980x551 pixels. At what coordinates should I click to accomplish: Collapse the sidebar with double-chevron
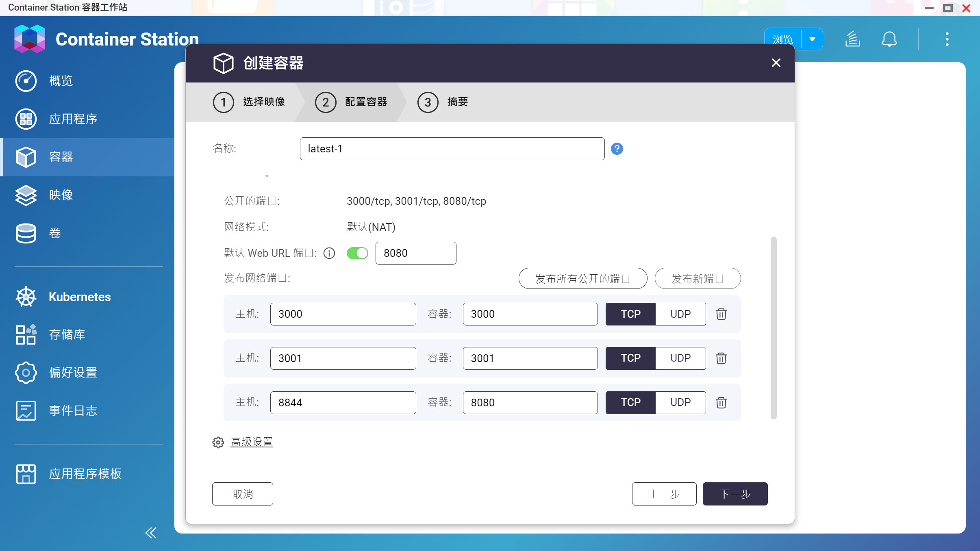tap(151, 533)
